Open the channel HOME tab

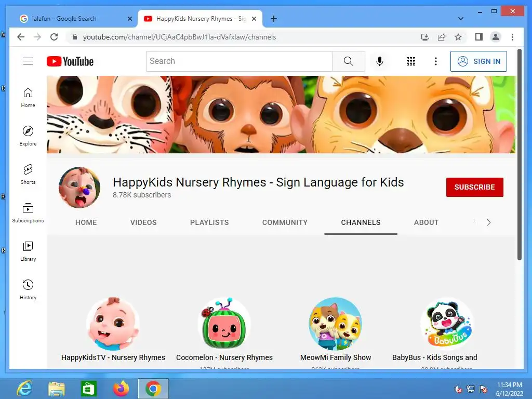point(86,222)
